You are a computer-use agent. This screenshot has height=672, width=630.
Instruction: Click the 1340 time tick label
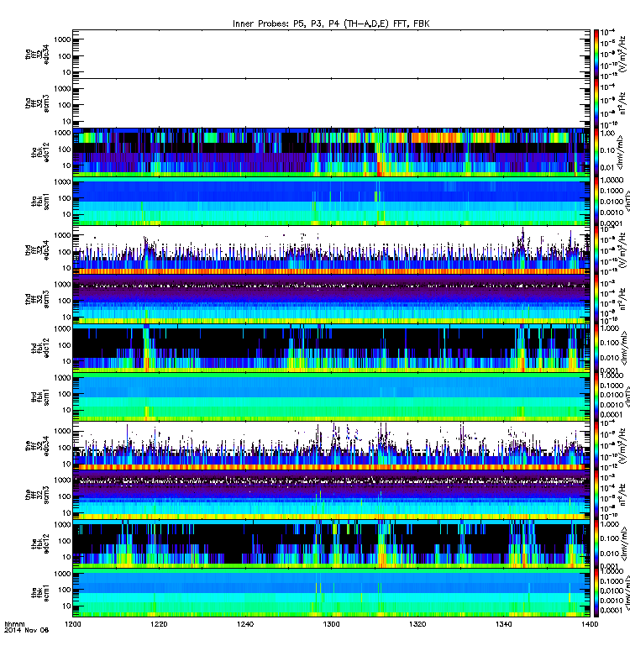tap(503, 624)
